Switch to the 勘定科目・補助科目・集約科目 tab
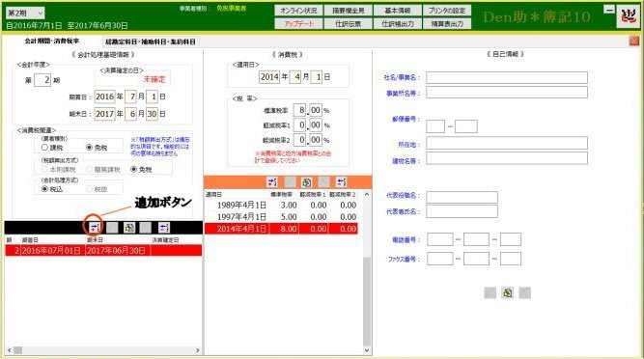 [151, 41]
